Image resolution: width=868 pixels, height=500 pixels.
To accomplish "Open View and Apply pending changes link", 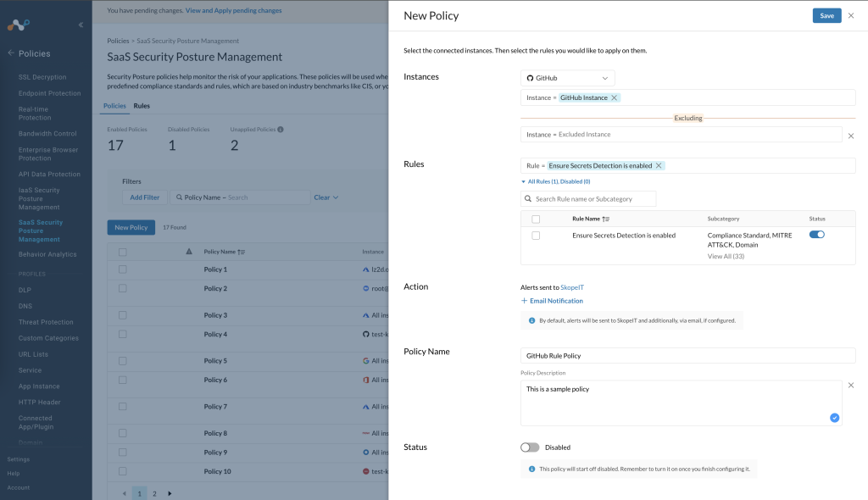I will [x=234, y=10].
